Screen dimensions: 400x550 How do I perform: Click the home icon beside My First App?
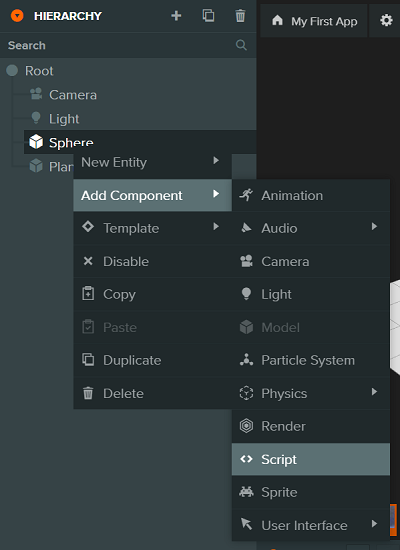coord(277,20)
